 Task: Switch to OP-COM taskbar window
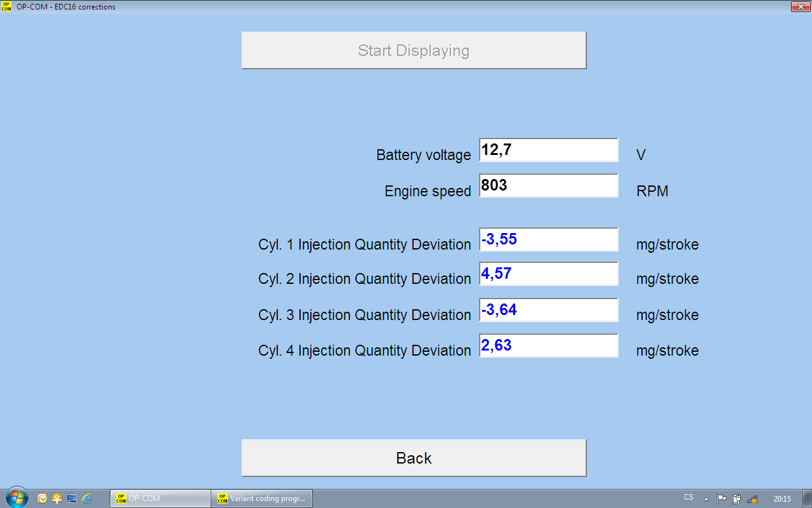[160, 498]
